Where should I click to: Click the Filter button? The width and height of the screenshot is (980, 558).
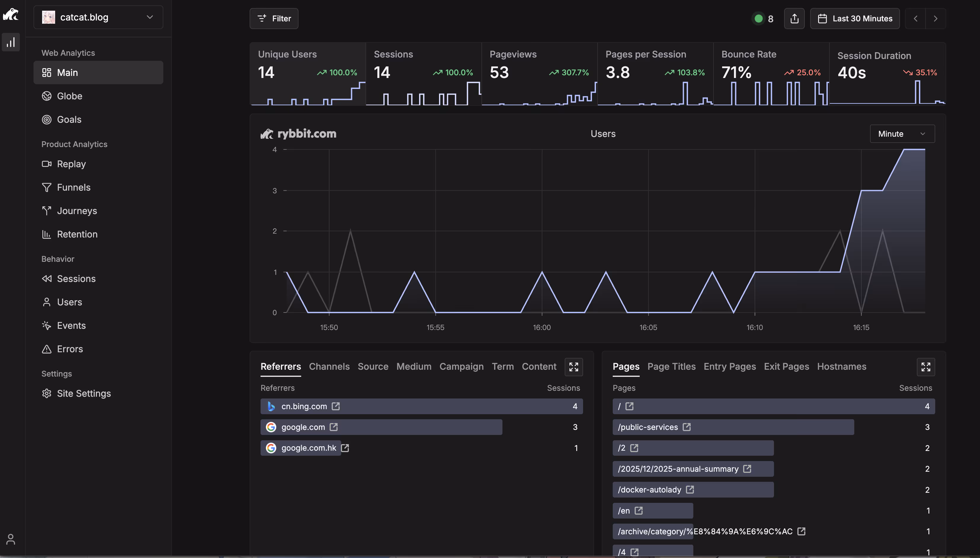pyautogui.click(x=274, y=18)
